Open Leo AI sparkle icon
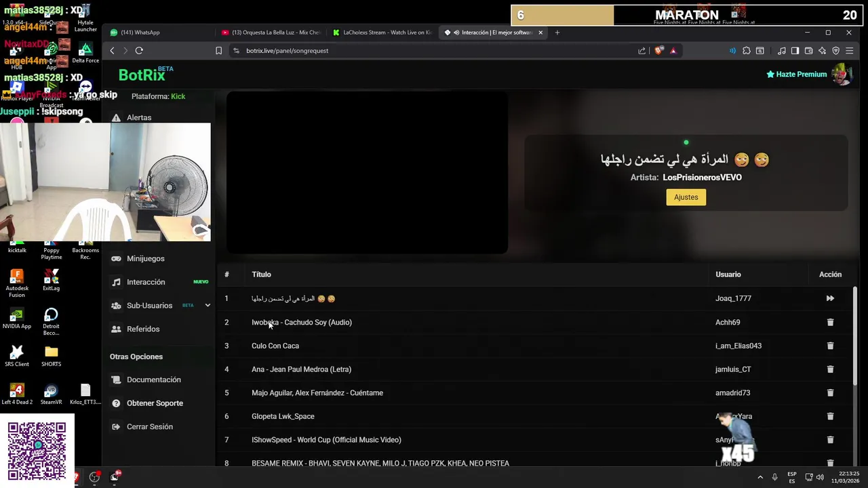Image resolution: width=868 pixels, height=488 pixels. click(822, 51)
